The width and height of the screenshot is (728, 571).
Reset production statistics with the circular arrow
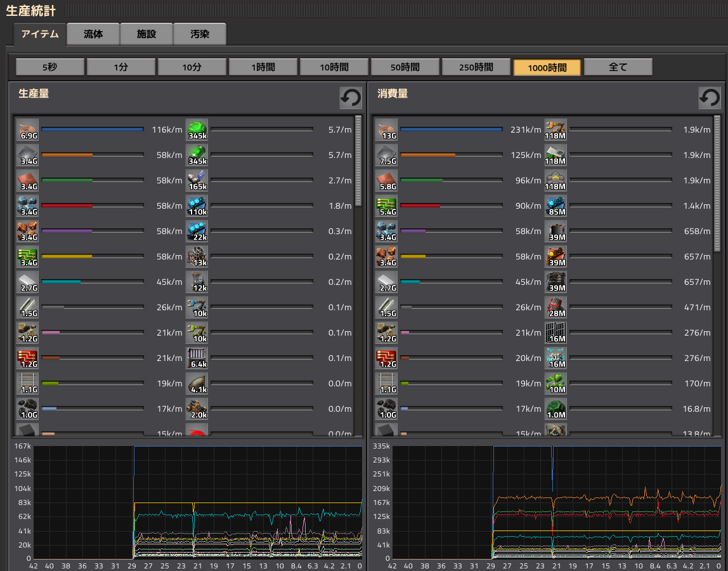[351, 98]
